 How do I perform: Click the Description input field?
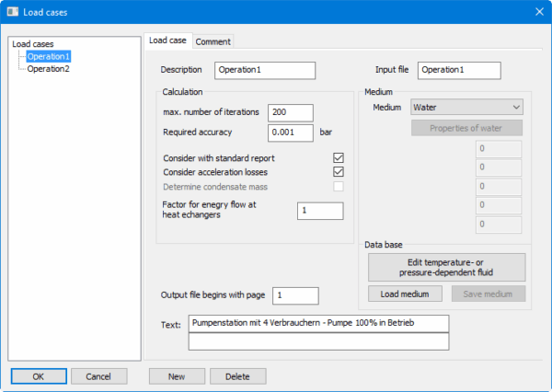264,70
